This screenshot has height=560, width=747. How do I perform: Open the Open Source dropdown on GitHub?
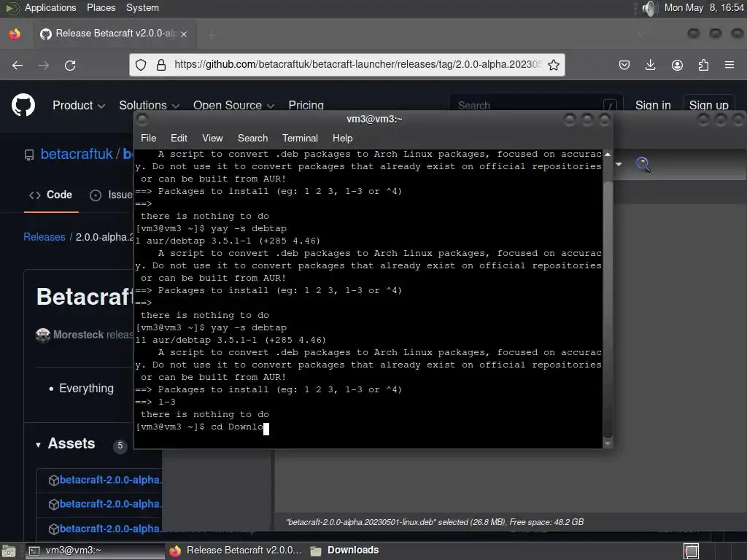233,105
